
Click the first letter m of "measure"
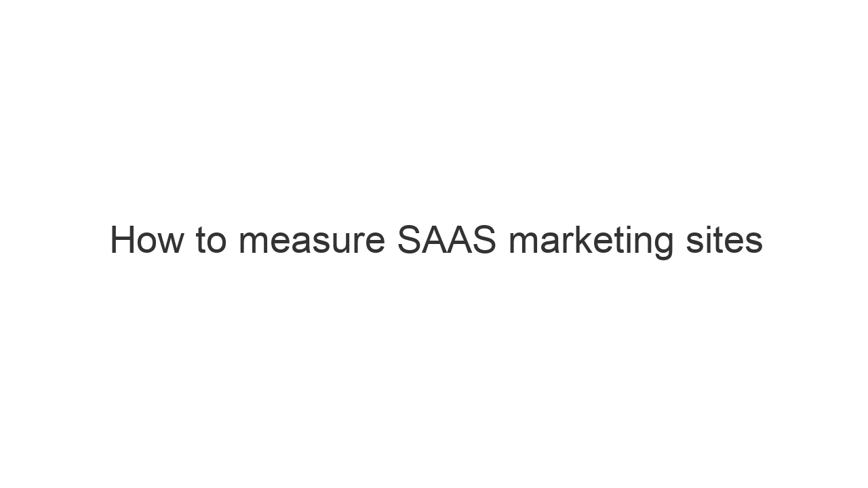point(254,243)
